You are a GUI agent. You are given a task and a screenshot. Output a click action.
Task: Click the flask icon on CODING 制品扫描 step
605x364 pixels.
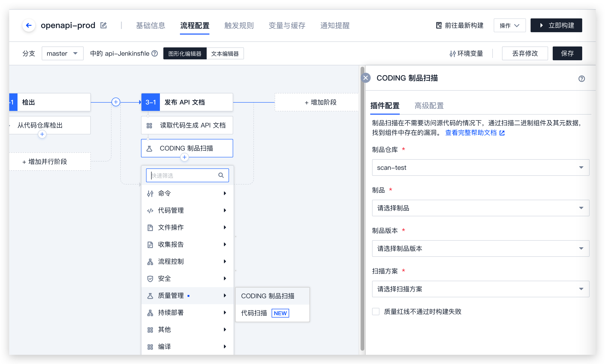(149, 148)
